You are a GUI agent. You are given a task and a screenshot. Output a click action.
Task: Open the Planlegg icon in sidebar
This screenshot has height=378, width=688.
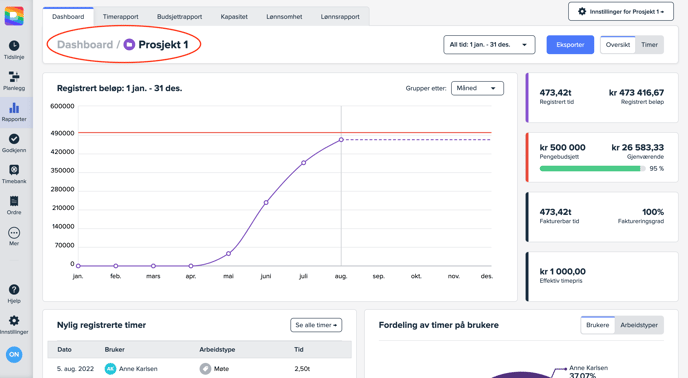tap(14, 77)
